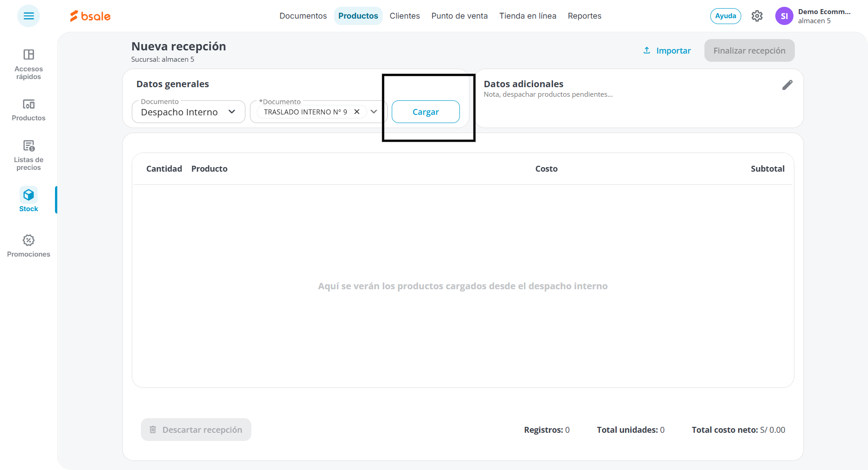Click the Cargar button
Screen dimensions: 868x470
426,112
